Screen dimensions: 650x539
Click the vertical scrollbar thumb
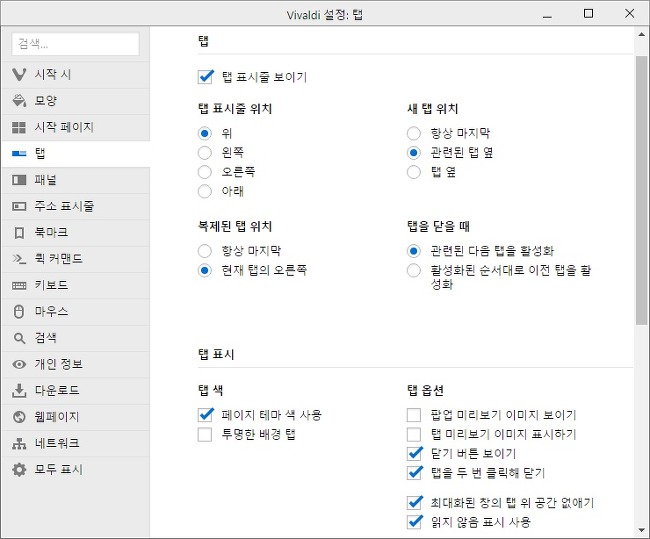(641, 190)
